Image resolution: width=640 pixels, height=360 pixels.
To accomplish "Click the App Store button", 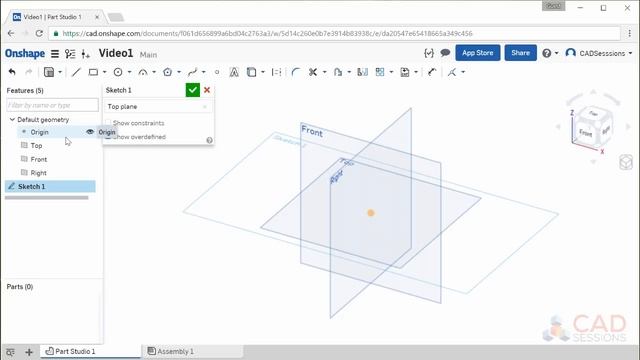I will click(x=478, y=53).
